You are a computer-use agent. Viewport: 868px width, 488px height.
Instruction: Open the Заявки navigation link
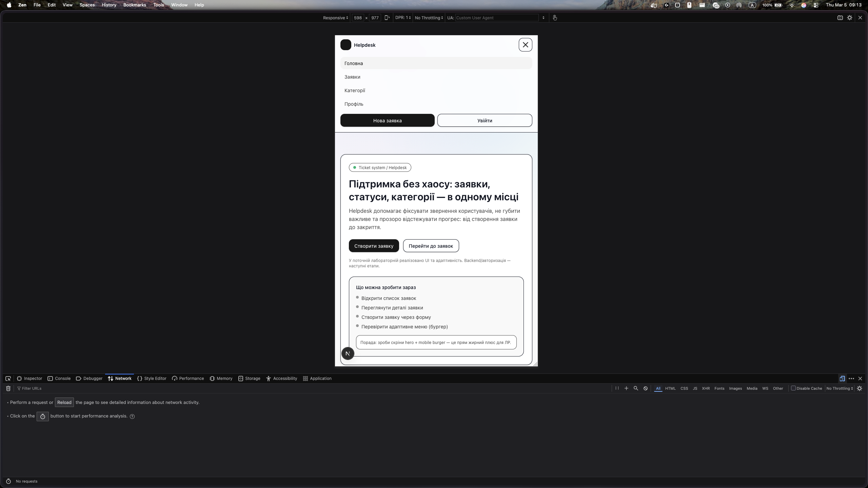pos(436,77)
